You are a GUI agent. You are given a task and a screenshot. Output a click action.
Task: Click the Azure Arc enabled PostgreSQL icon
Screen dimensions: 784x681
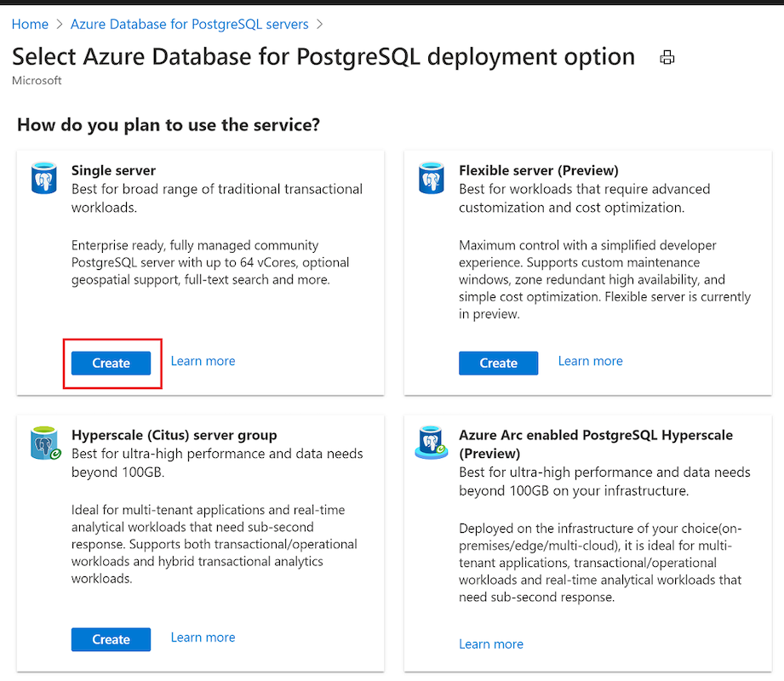pyautogui.click(x=431, y=444)
